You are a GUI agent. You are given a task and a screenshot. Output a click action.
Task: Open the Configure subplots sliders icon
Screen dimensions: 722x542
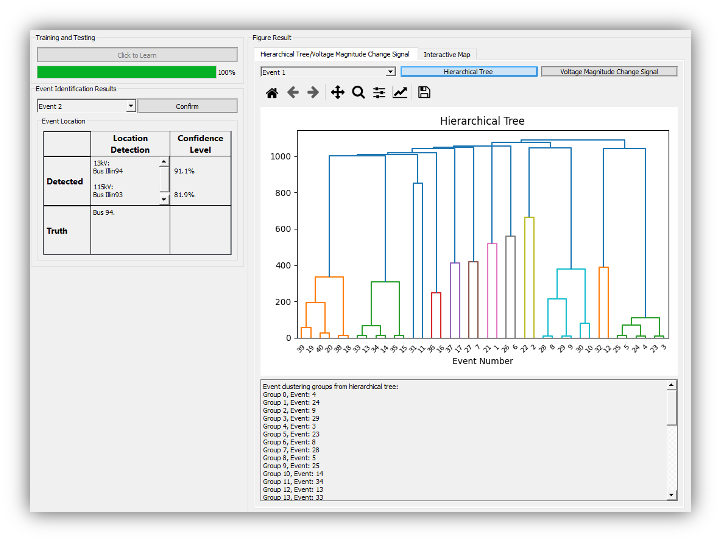[379, 92]
